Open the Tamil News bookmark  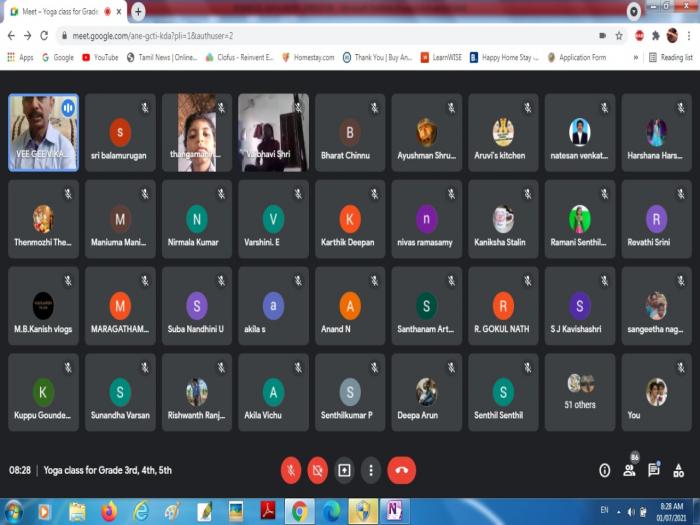pyautogui.click(x=162, y=57)
